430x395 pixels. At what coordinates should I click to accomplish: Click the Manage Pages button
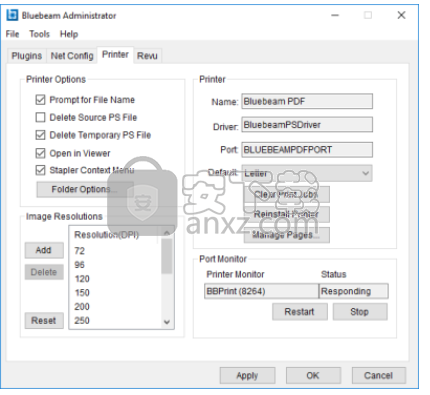287,235
